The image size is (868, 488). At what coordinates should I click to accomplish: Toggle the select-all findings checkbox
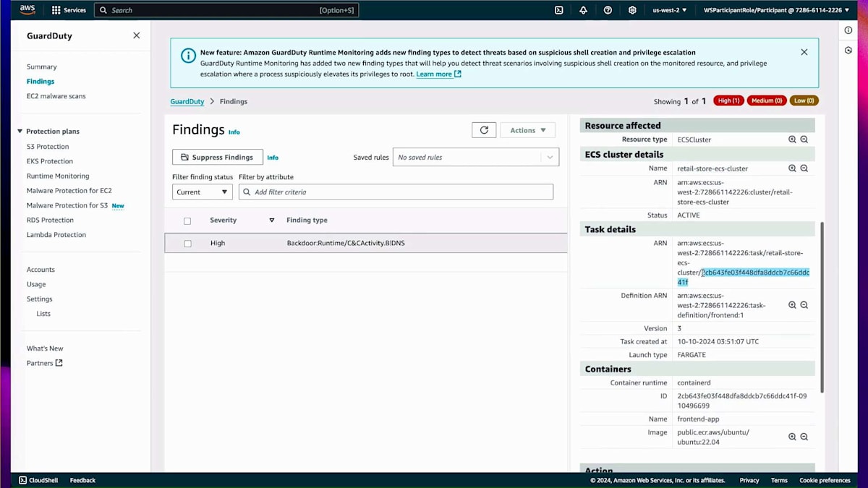tap(187, 221)
